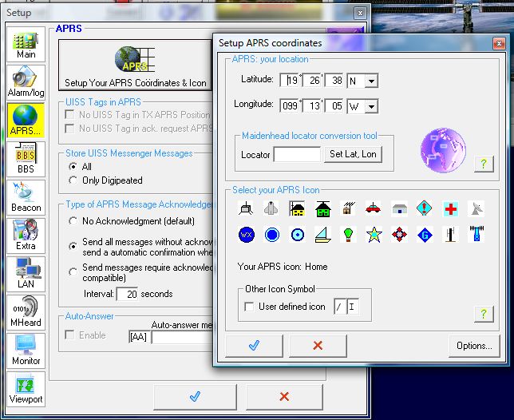514x420 pixels.
Task: Pick the solid blue circle APRS icon
Action: [271, 235]
